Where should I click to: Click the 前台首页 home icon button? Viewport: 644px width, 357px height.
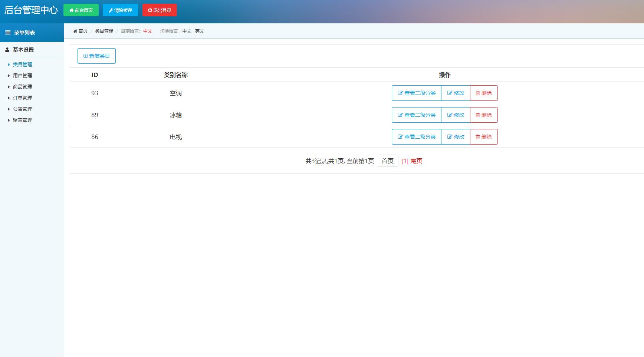point(70,10)
